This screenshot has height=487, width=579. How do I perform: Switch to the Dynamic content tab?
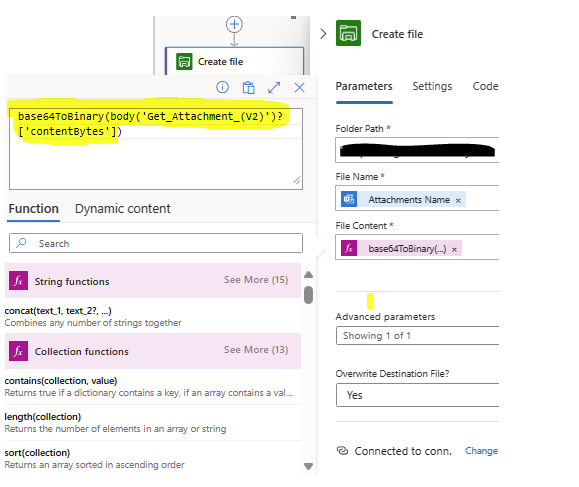click(x=123, y=209)
